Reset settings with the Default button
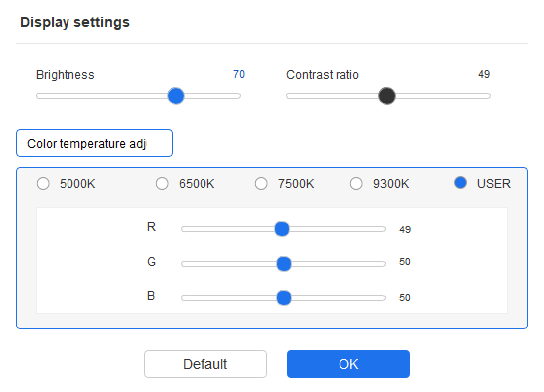544x392 pixels. (x=205, y=364)
